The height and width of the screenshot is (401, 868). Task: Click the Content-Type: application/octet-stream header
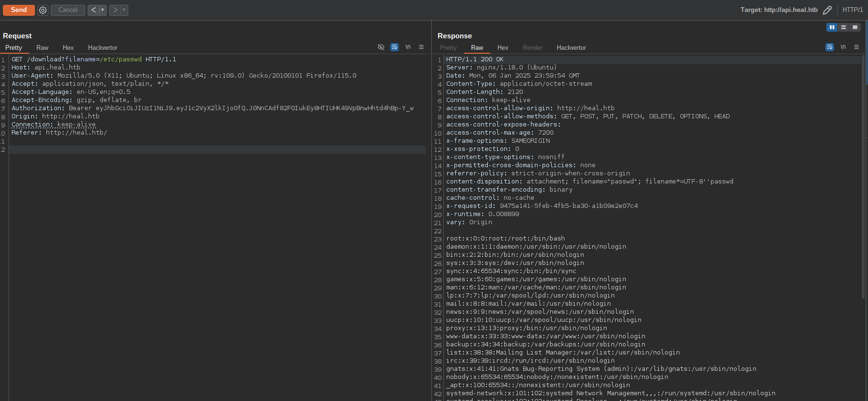coord(519,84)
